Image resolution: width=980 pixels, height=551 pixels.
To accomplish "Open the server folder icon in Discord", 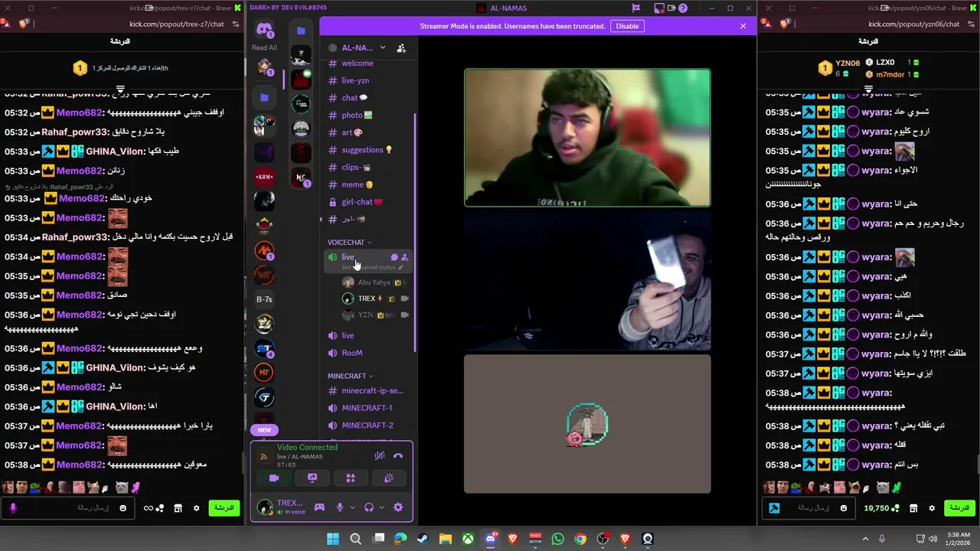I will (x=264, y=97).
